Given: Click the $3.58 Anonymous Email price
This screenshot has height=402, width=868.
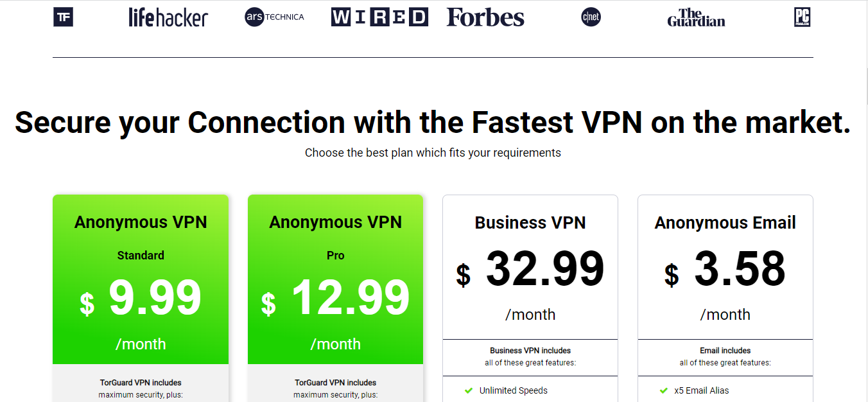Looking at the screenshot, I should 725,269.
